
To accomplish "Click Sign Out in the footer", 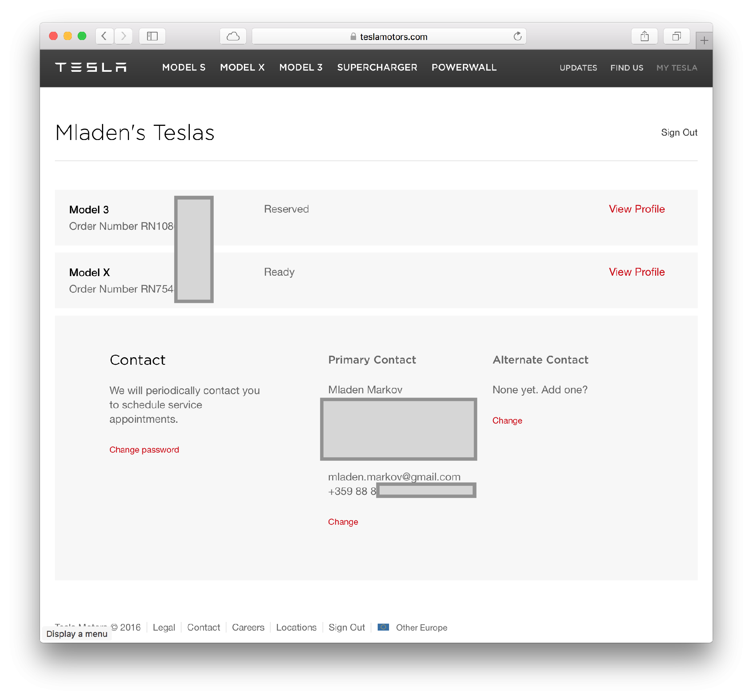I will tap(347, 627).
